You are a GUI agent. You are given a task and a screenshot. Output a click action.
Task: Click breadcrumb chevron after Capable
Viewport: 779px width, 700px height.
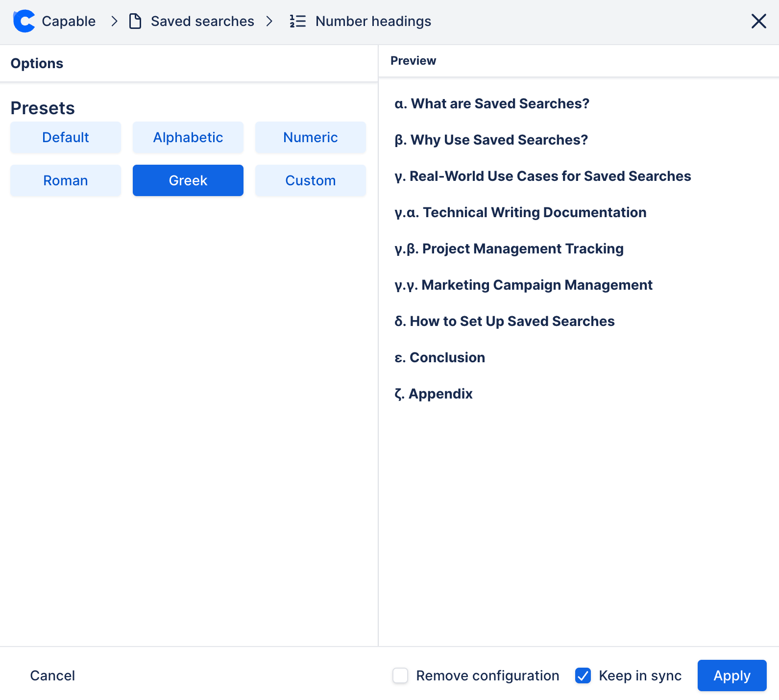pos(115,22)
